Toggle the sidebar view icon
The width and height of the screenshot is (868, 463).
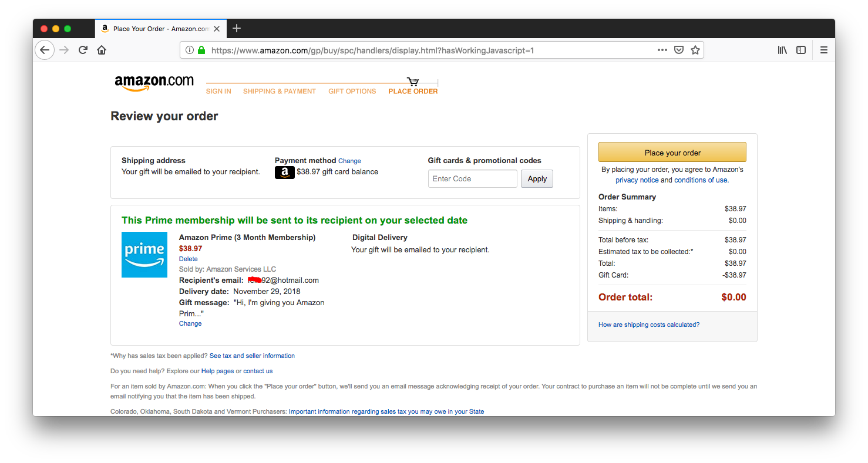click(801, 50)
